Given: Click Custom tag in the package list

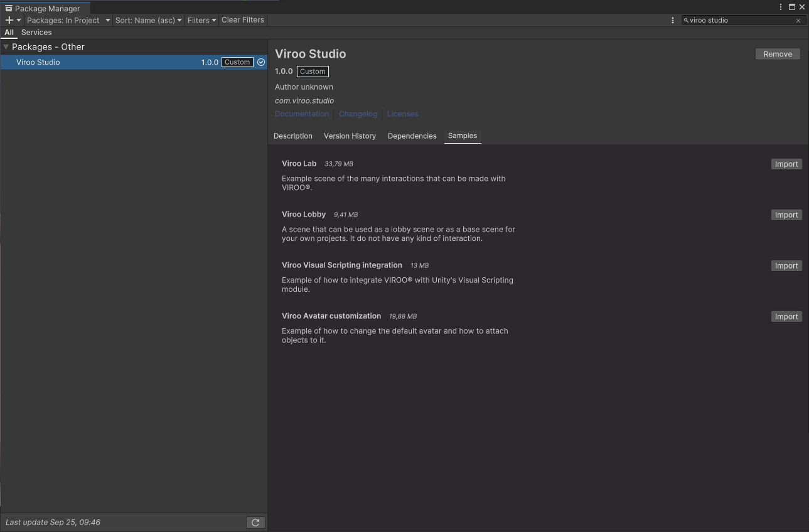Looking at the screenshot, I should click(237, 62).
